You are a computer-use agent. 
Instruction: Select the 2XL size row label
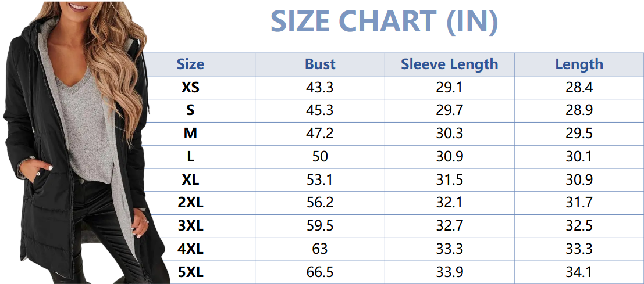tap(190, 203)
